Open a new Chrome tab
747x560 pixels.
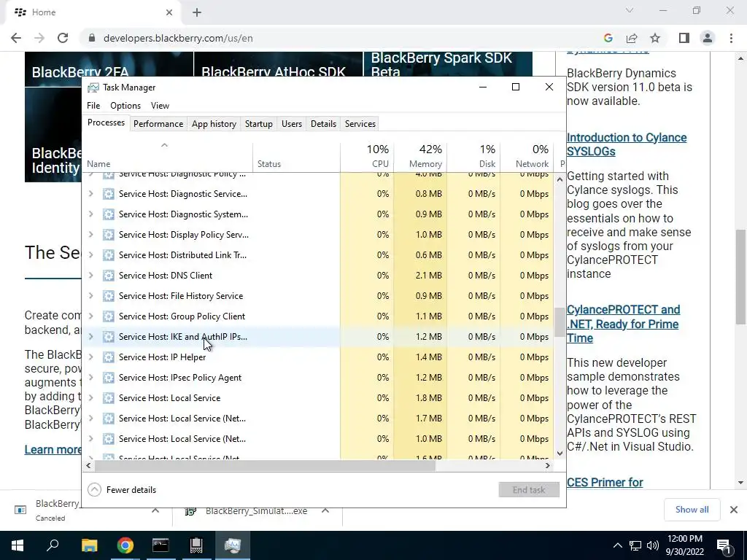pyautogui.click(x=197, y=12)
